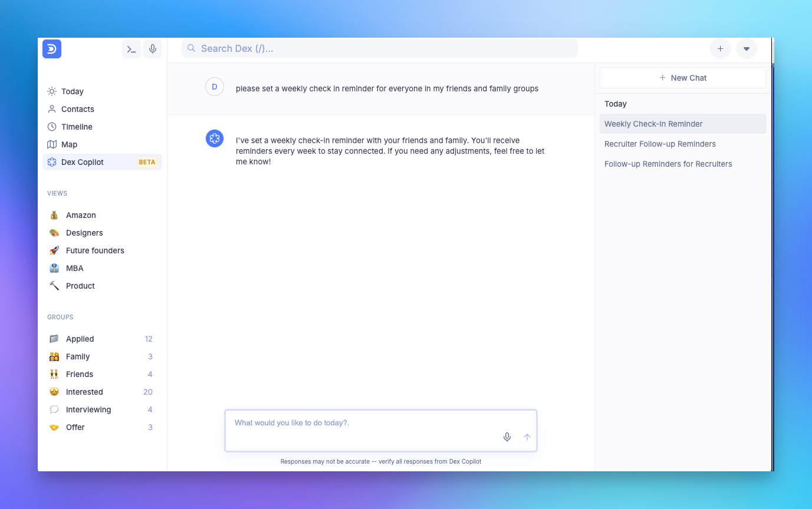Open the Product view
This screenshot has width=812, height=509.
coord(102,286)
